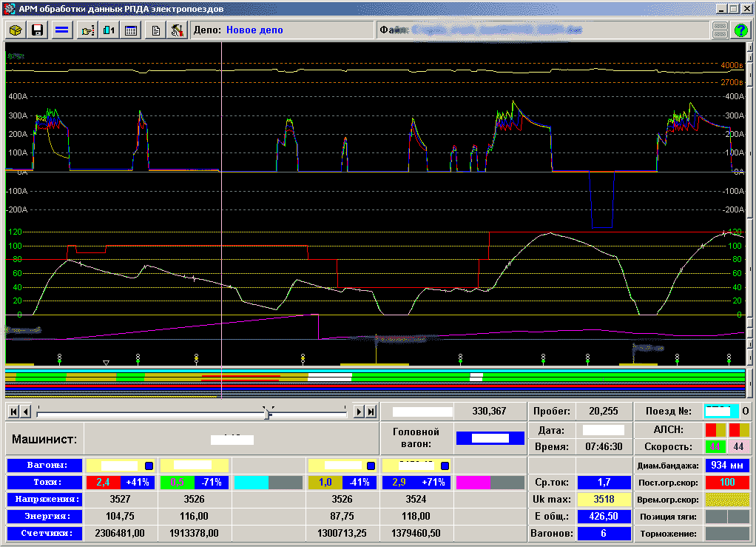Viewport: 756px width, 547px height.
Task: Open the hammer and wrench settings icon
Action: [x=178, y=30]
